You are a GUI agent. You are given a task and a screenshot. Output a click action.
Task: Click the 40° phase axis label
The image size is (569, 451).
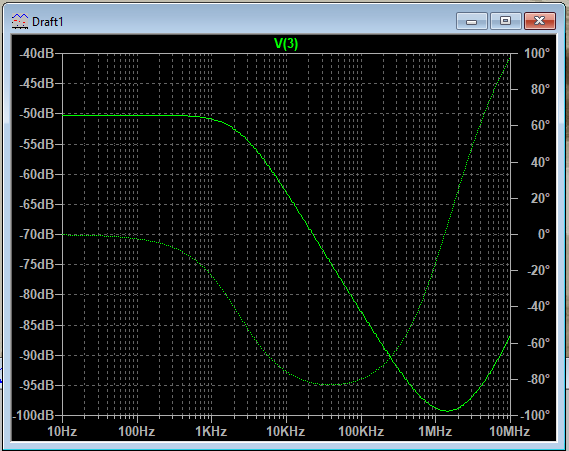tap(540, 162)
